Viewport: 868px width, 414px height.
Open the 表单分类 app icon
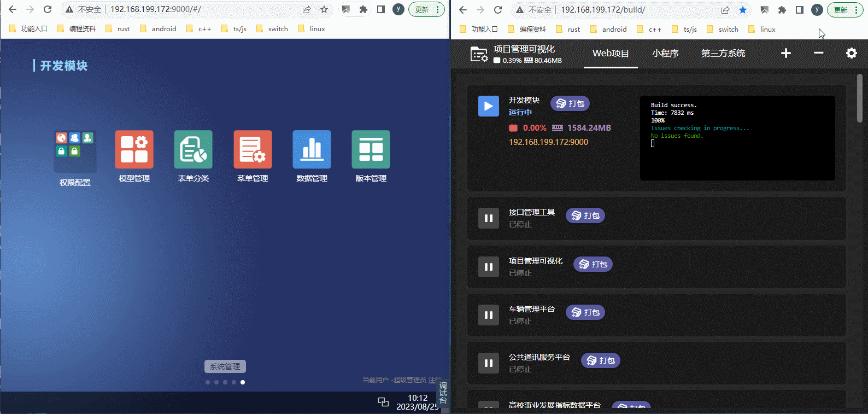point(193,149)
